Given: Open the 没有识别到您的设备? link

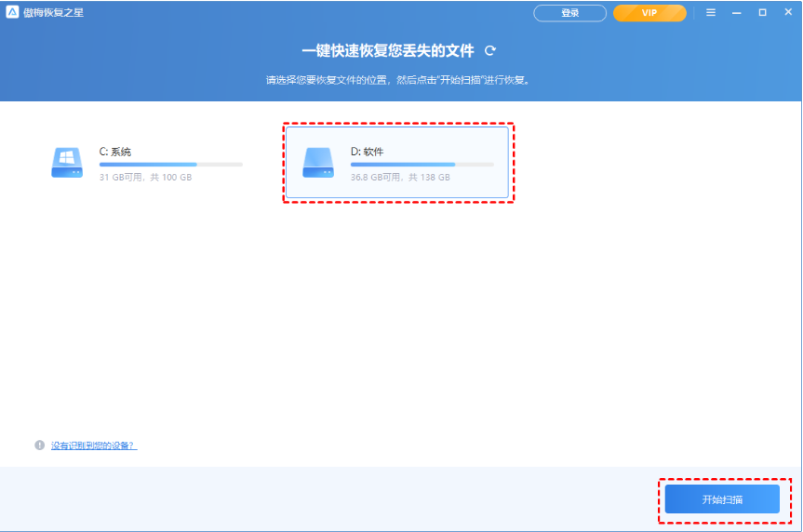Looking at the screenshot, I should 94,446.
